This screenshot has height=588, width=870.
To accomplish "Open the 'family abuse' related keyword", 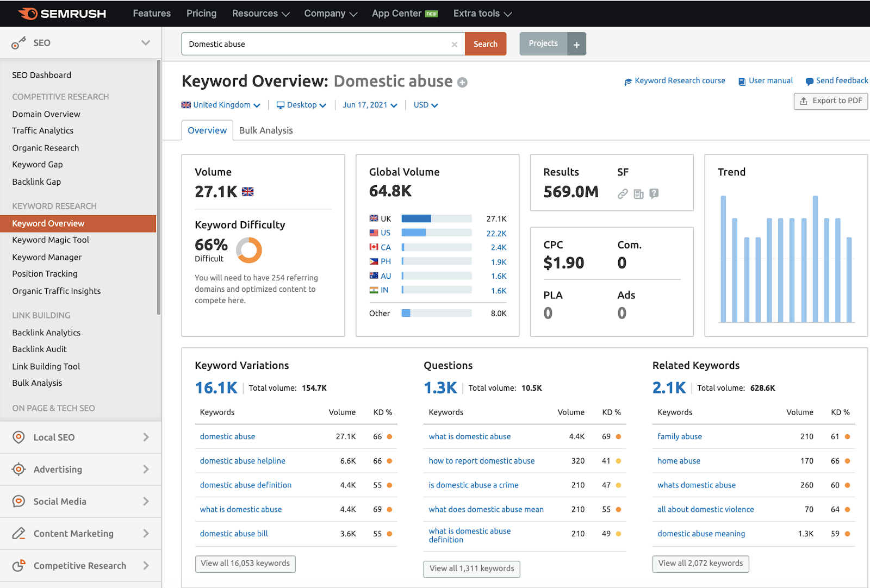I will [680, 436].
